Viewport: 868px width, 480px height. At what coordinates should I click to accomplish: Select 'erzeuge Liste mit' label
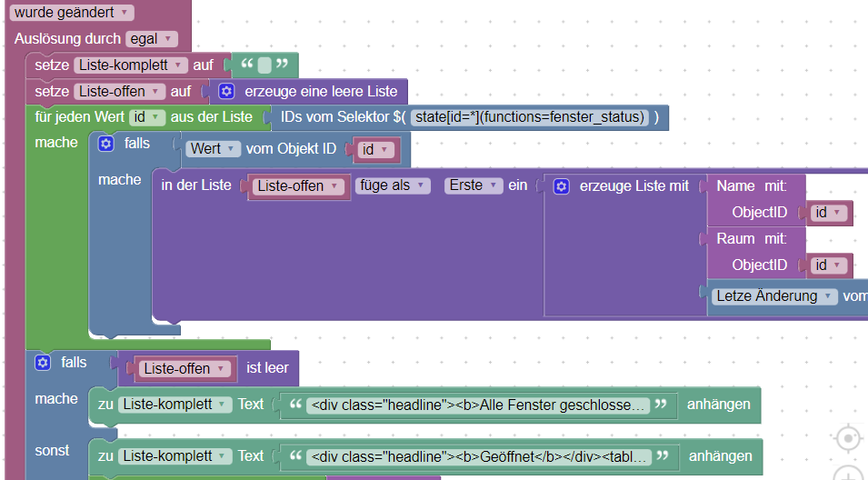click(634, 186)
